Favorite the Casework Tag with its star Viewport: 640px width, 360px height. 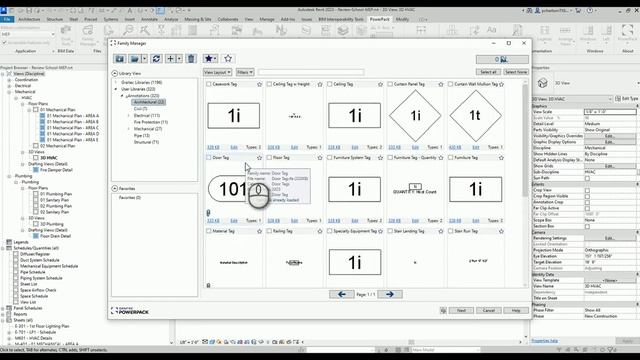pos(259,84)
